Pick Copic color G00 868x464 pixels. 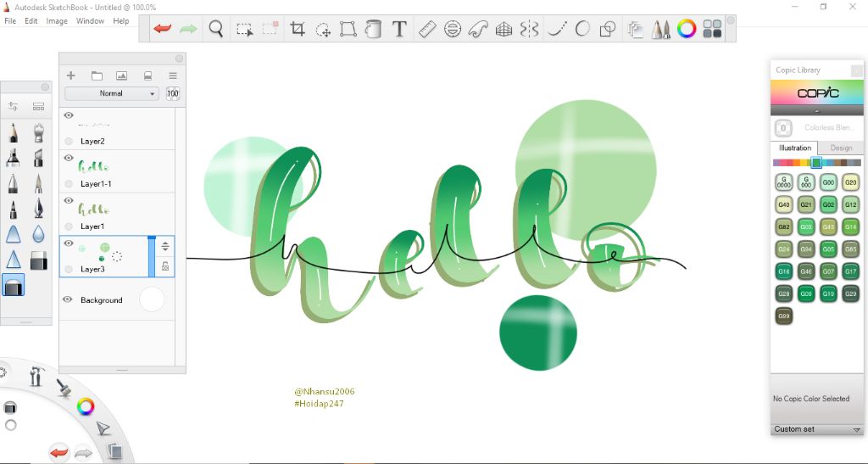[828, 182]
